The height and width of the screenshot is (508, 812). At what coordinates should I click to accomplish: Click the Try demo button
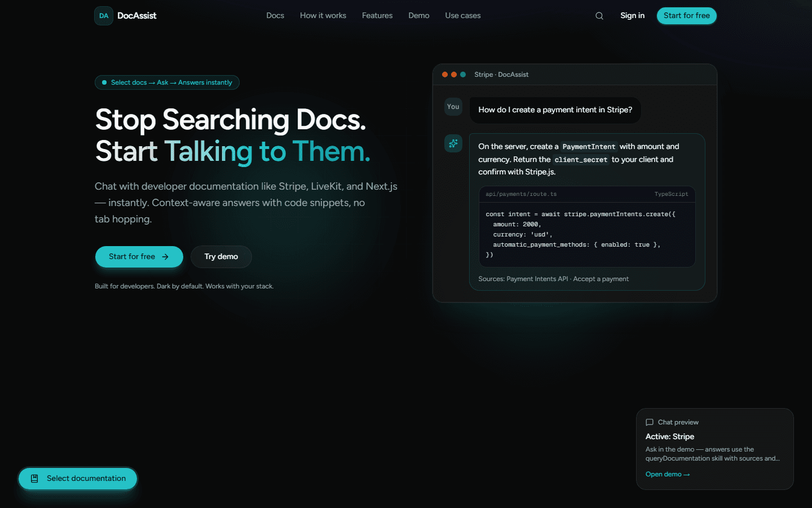(221, 257)
